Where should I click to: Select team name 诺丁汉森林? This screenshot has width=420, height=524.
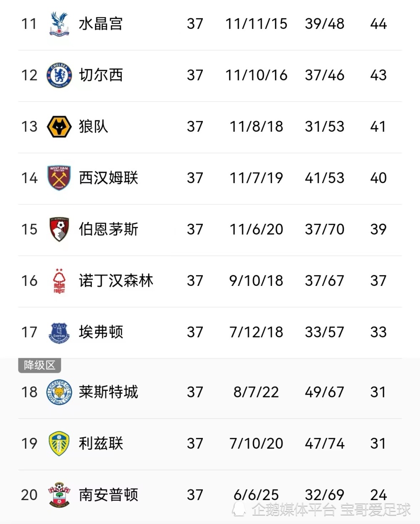tap(116, 281)
